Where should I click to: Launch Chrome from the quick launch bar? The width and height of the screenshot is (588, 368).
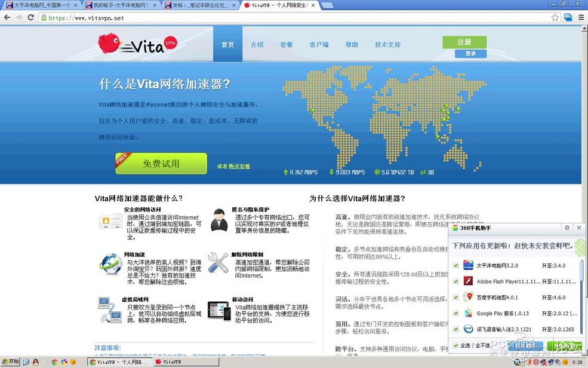[x=55, y=362]
